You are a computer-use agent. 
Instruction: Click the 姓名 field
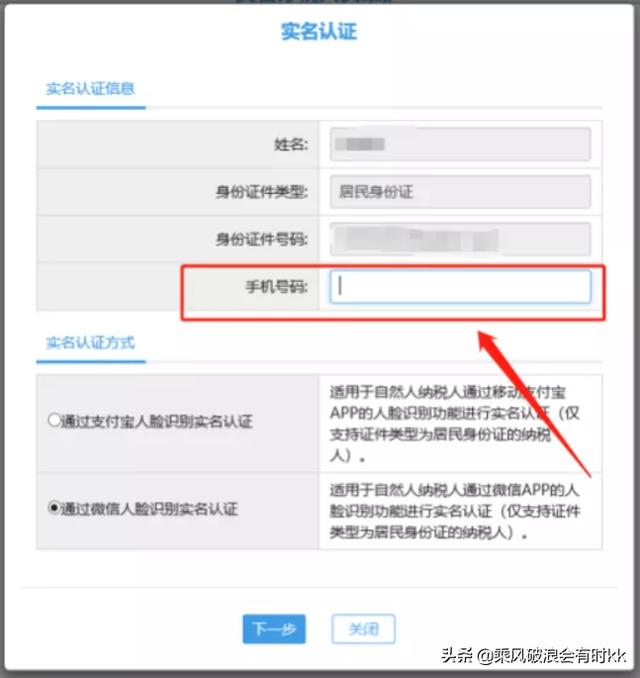pyautogui.click(x=460, y=144)
